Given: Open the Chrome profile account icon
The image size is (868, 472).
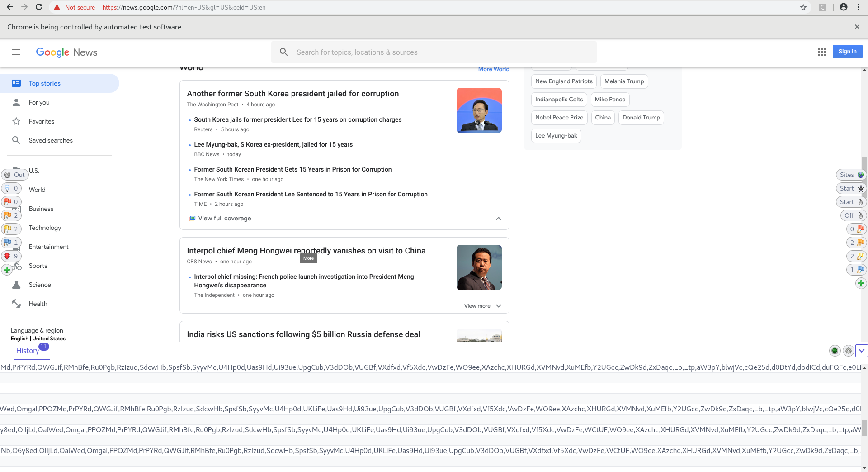Looking at the screenshot, I should tap(843, 7).
